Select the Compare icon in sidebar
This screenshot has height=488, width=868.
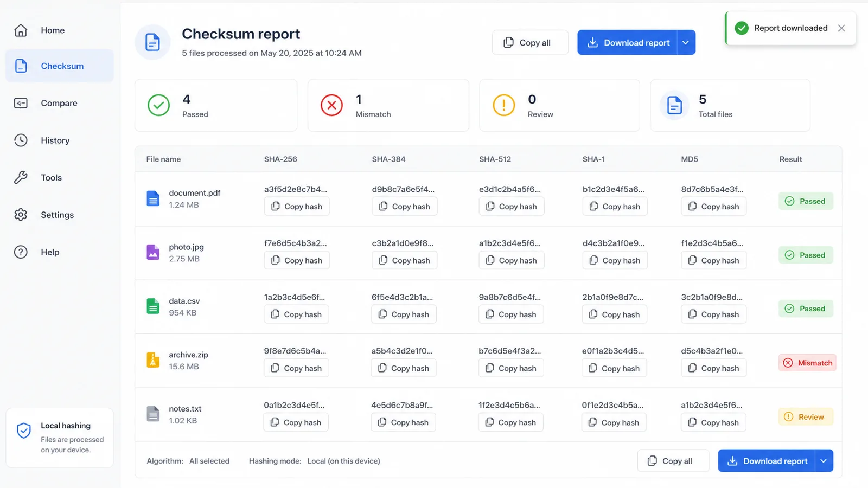[21, 103]
